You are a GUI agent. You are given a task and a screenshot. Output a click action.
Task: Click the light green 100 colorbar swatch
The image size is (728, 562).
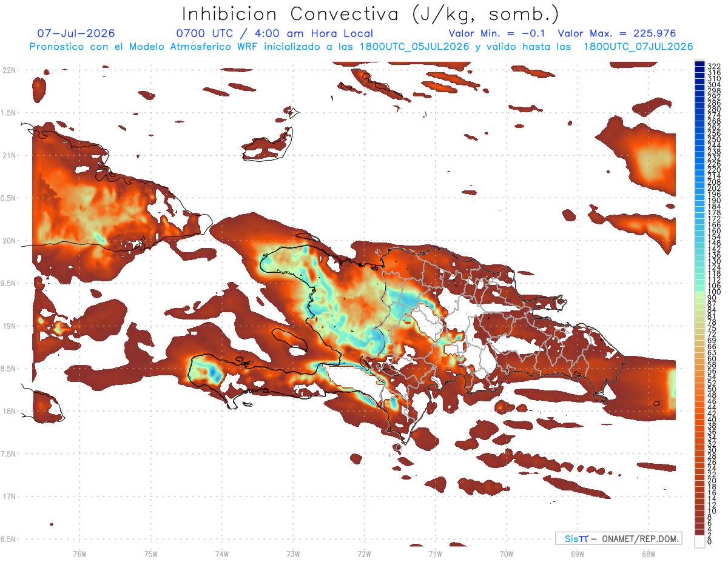(x=699, y=294)
